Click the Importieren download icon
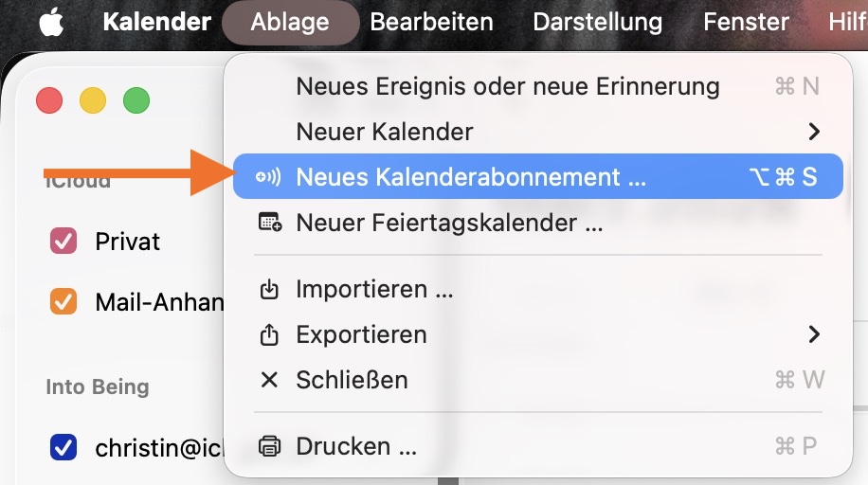The height and width of the screenshot is (485, 868). coord(269,289)
